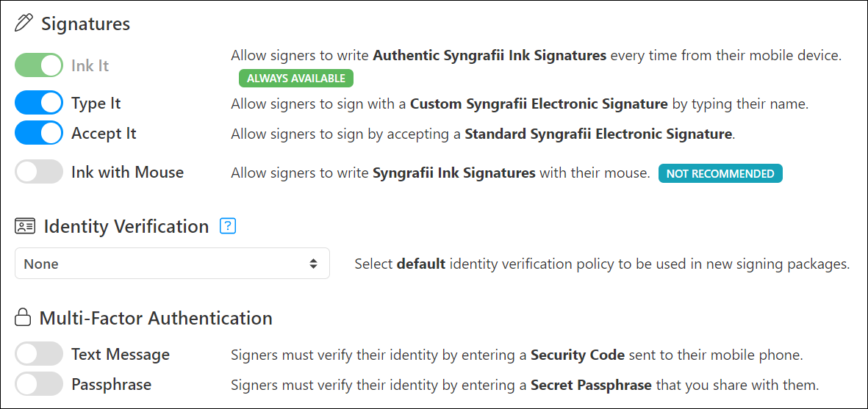Click the Ink with Mouse label
Screen dimensions: 868x409
127,172
